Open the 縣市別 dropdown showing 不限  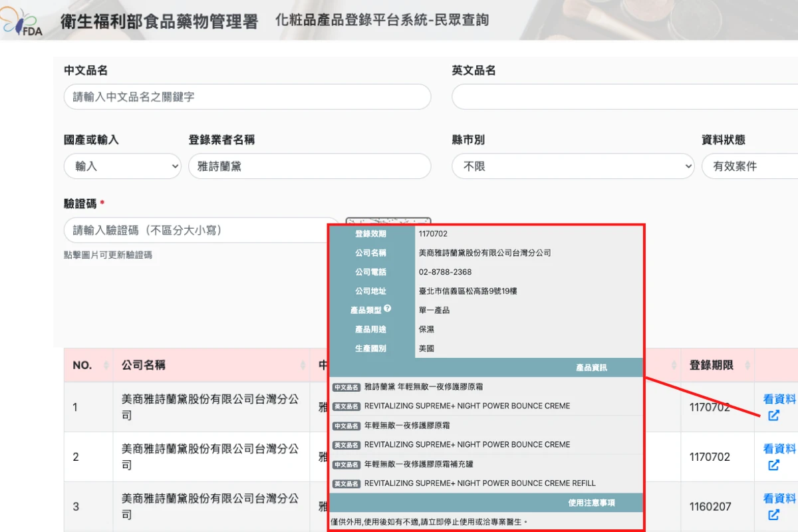(x=573, y=166)
